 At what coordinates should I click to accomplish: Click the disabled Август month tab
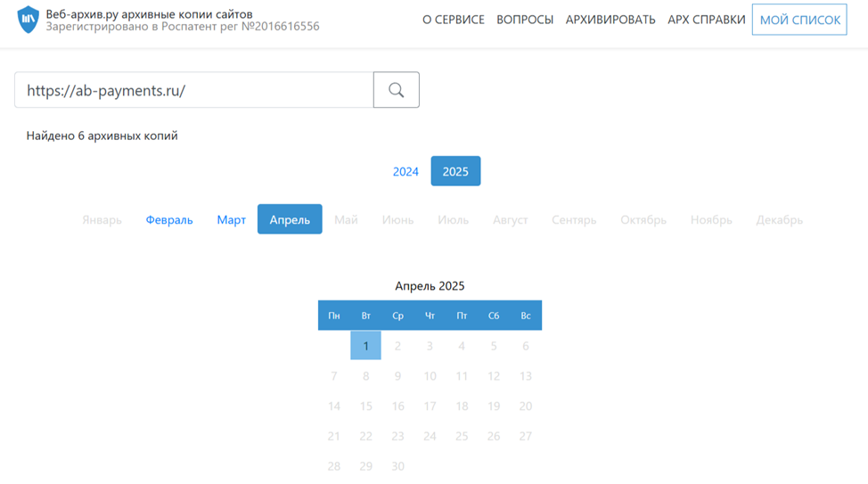511,219
